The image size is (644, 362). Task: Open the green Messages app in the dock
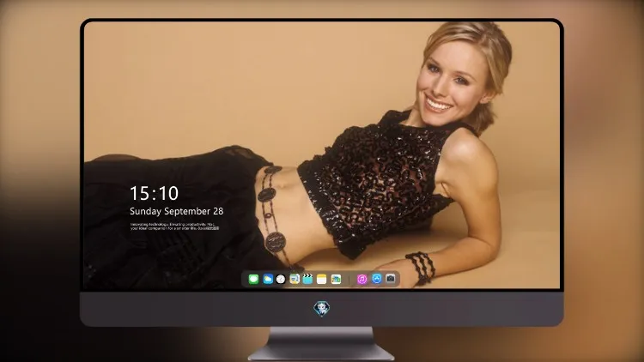pos(253,279)
